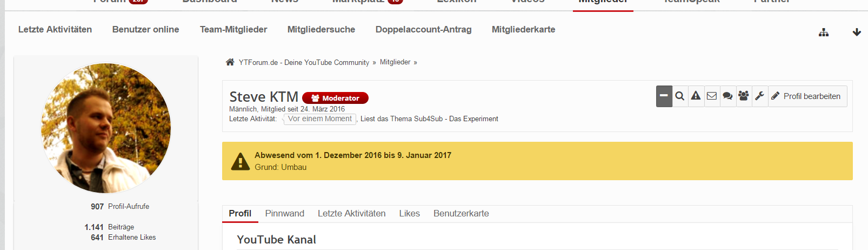The height and width of the screenshot is (250, 868).
Task: Click the user group icon in toolbar
Action: (744, 96)
